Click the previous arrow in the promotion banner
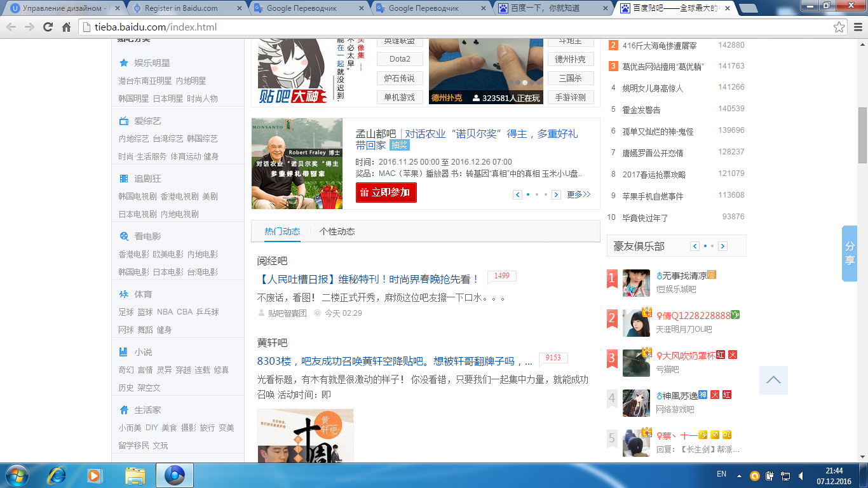Screen dimensions: 868x488 click(518, 194)
